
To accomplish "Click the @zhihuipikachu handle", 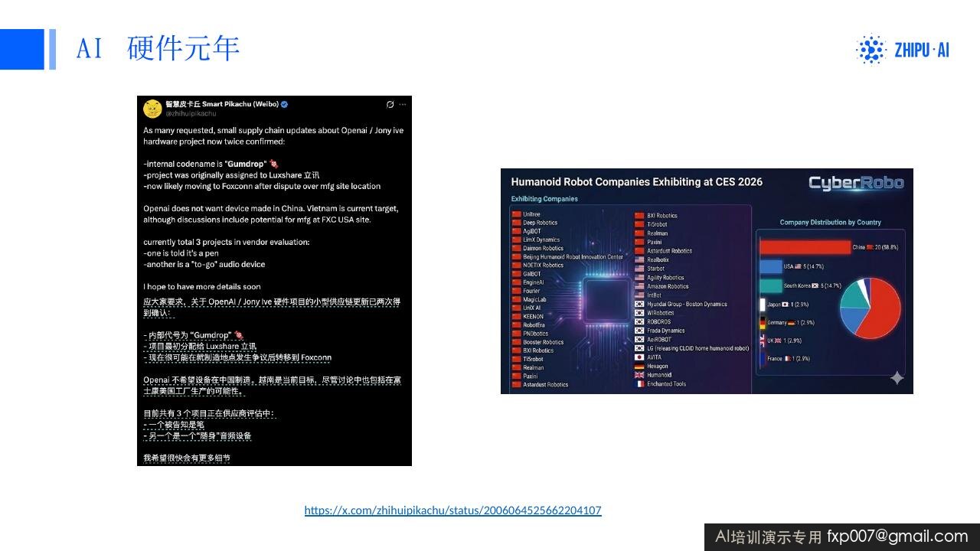I will (191, 113).
